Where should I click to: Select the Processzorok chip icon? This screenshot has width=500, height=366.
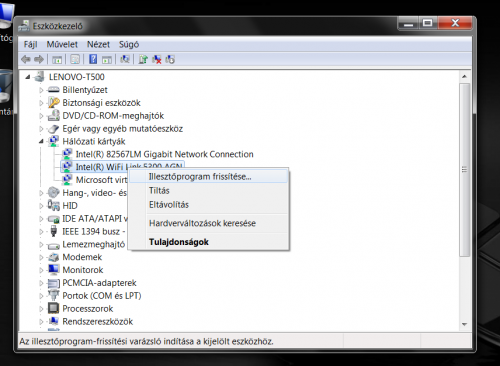[53, 308]
